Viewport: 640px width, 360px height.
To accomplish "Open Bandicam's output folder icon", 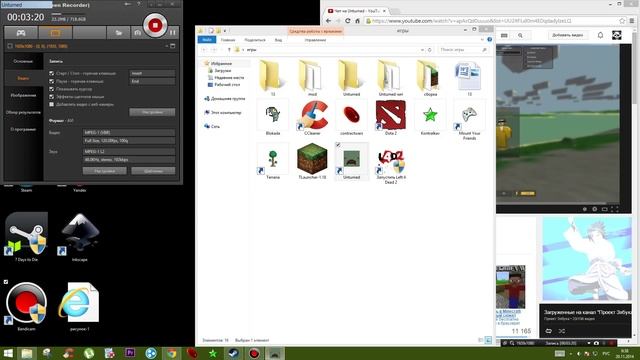I will [x=119, y=33].
